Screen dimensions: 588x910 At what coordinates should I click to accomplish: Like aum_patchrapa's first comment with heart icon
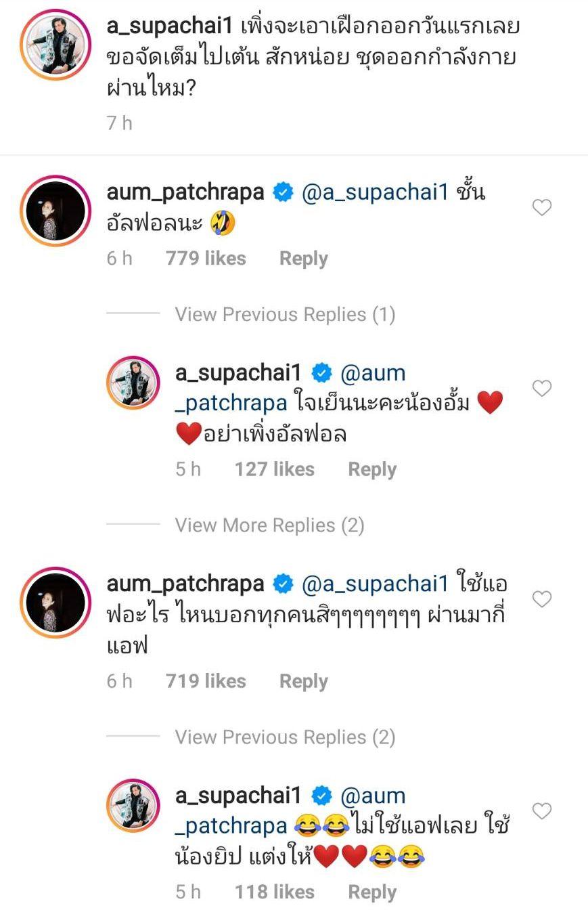pyautogui.click(x=542, y=208)
